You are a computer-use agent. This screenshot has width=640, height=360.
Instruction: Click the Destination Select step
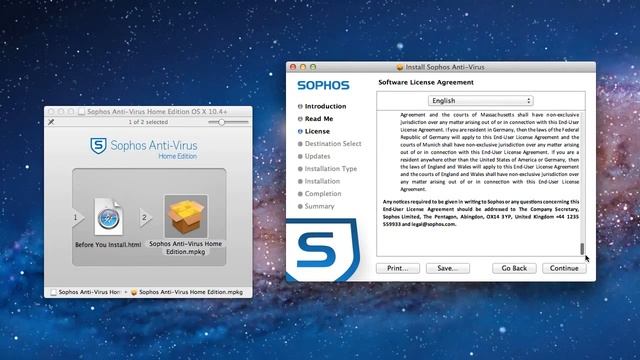(333, 144)
